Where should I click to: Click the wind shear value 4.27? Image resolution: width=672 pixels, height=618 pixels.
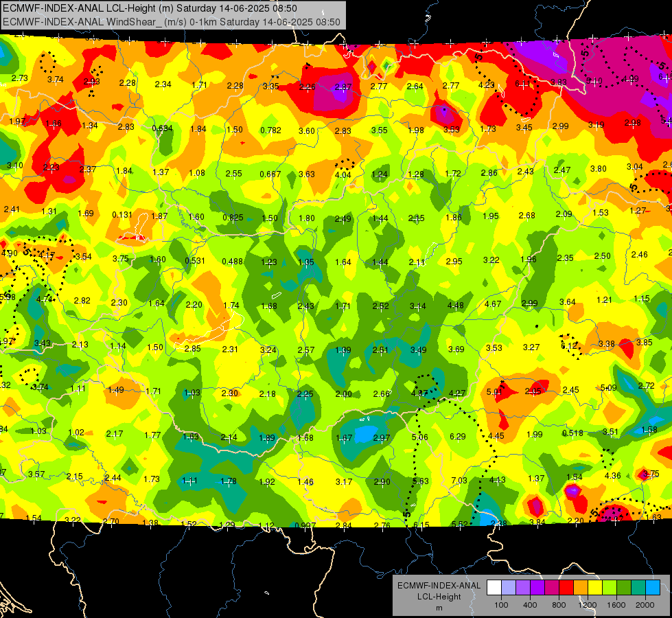[457, 393]
